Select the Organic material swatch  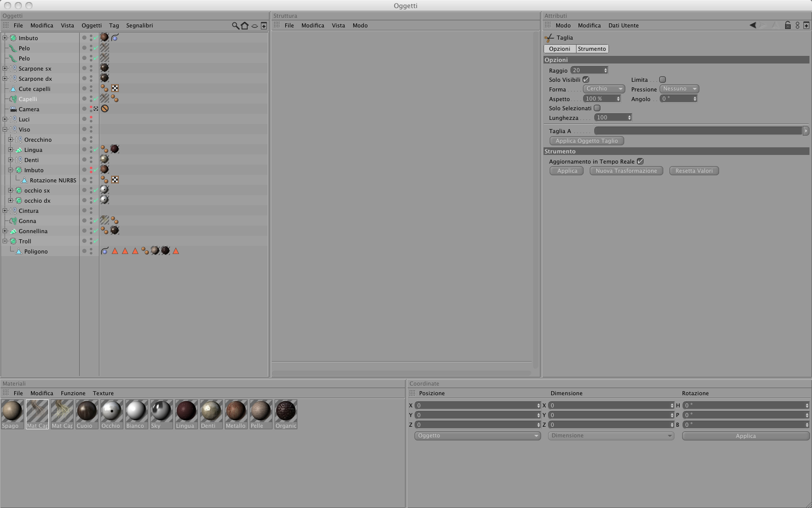pyautogui.click(x=286, y=414)
